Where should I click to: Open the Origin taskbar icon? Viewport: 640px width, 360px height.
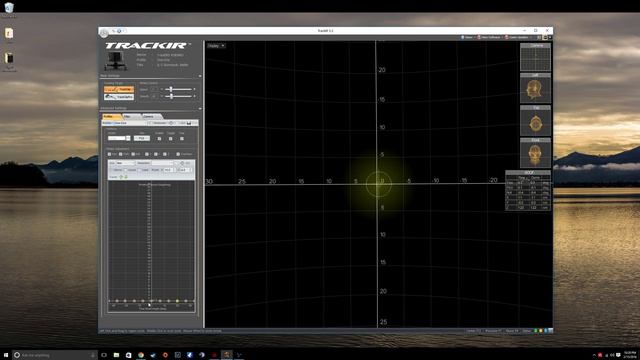point(165,355)
